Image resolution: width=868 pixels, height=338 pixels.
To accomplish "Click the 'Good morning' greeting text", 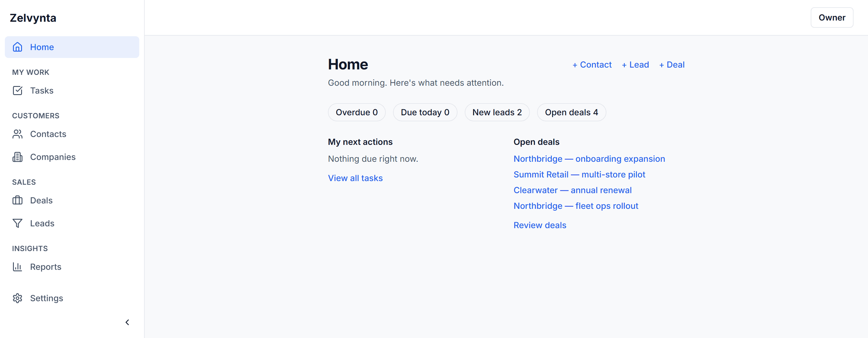I will click(416, 83).
